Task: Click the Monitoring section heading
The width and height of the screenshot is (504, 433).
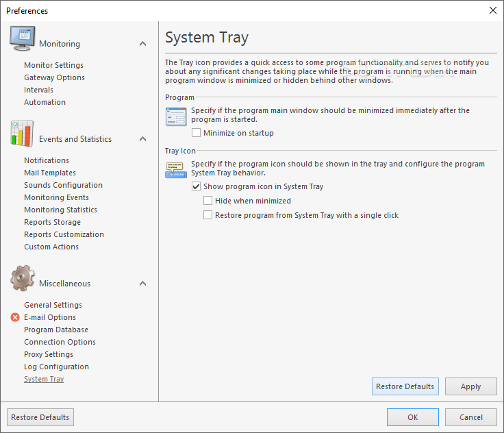Action: 60,44
